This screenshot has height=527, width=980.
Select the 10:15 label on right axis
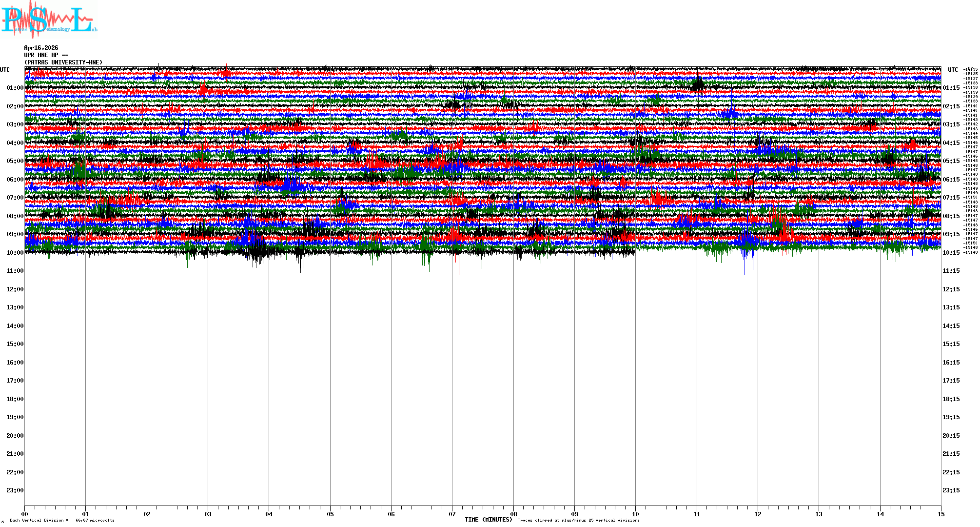coord(951,253)
